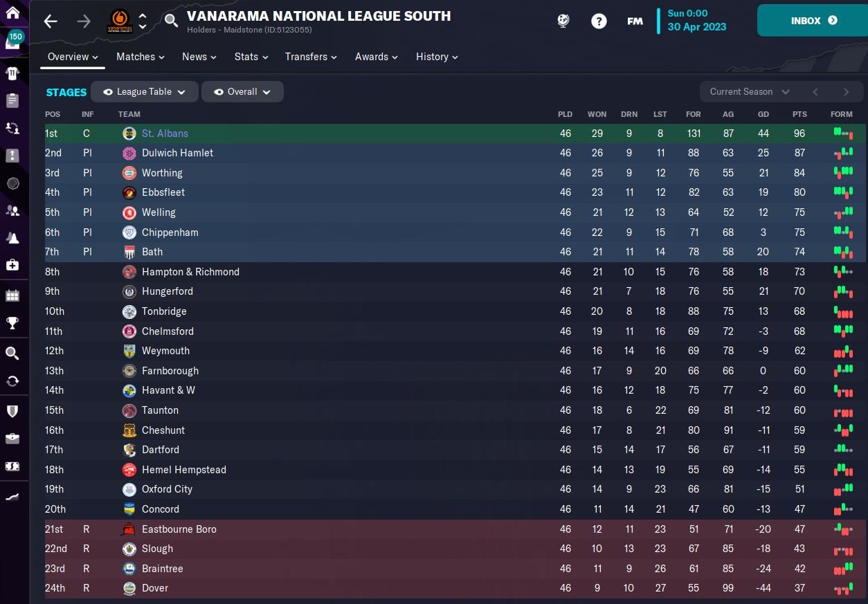The image size is (868, 604).
Task: Open the St. Albans team link
Action: click(x=165, y=134)
